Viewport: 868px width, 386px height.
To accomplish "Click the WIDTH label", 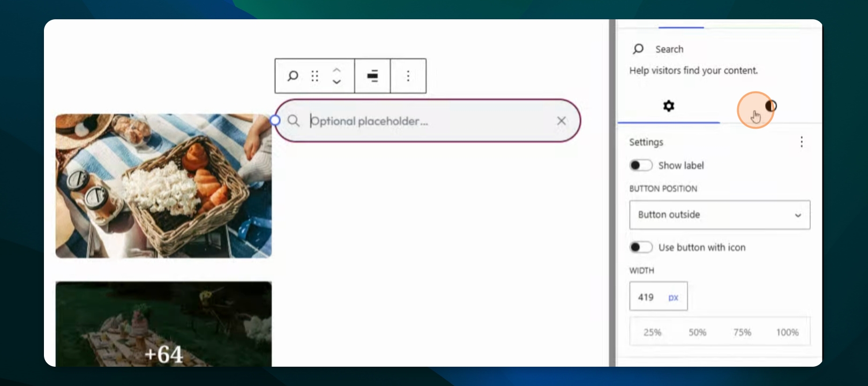I will [x=641, y=271].
